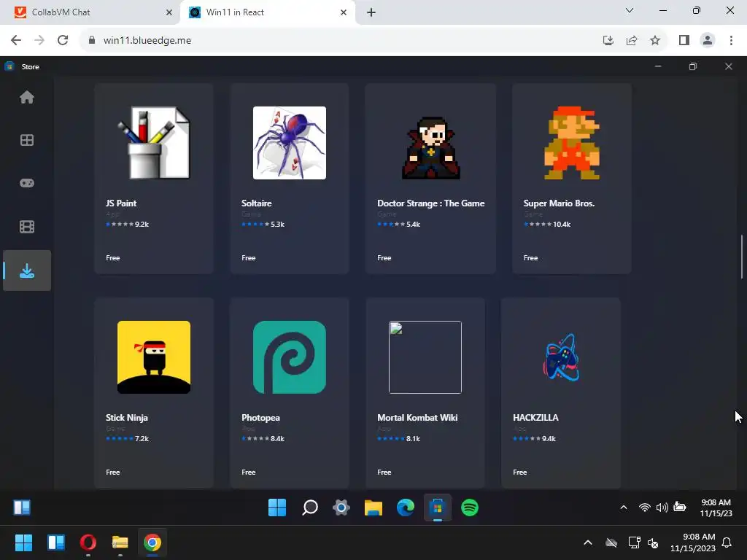Click the 9.4k rating under HACKZILLA
Image resolution: width=747 pixels, height=560 pixels.
click(549, 438)
